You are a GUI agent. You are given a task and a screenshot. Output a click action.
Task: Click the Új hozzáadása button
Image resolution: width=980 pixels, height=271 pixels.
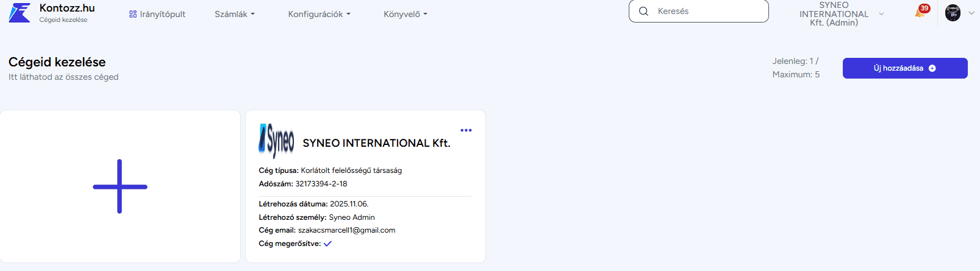coord(905,68)
